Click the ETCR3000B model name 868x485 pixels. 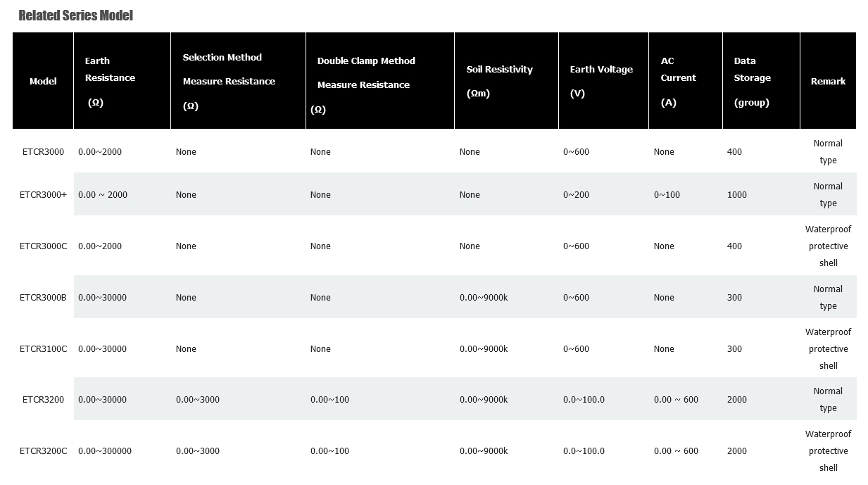click(43, 298)
